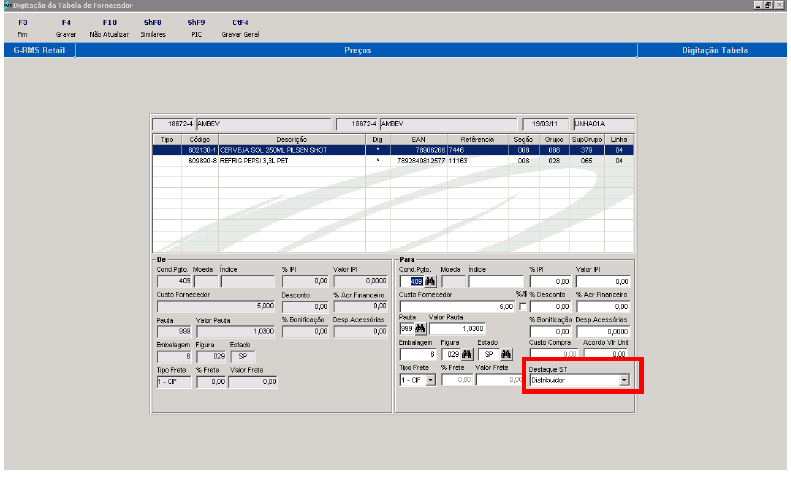
Task: Click Figura field showing 029 in Para
Action: click(x=450, y=354)
